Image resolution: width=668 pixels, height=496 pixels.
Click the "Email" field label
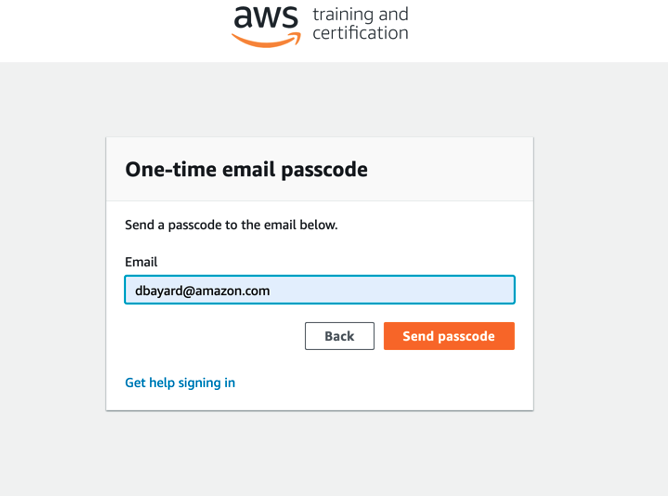click(141, 262)
